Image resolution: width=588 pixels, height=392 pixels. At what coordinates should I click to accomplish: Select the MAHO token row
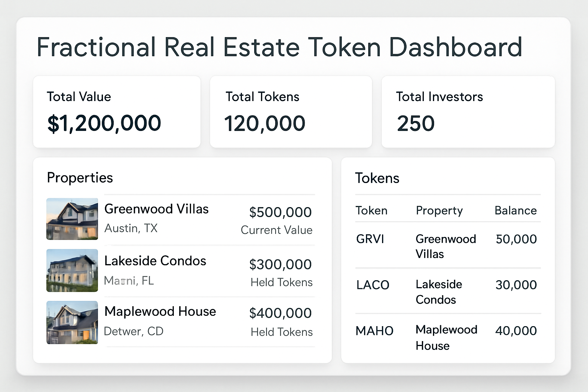pos(446,337)
